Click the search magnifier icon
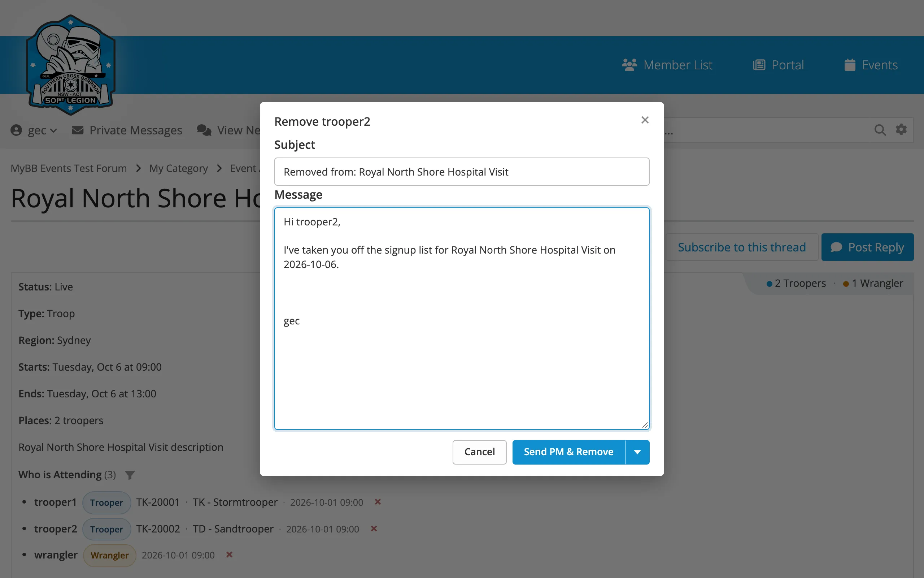The height and width of the screenshot is (578, 924). tap(880, 130)
